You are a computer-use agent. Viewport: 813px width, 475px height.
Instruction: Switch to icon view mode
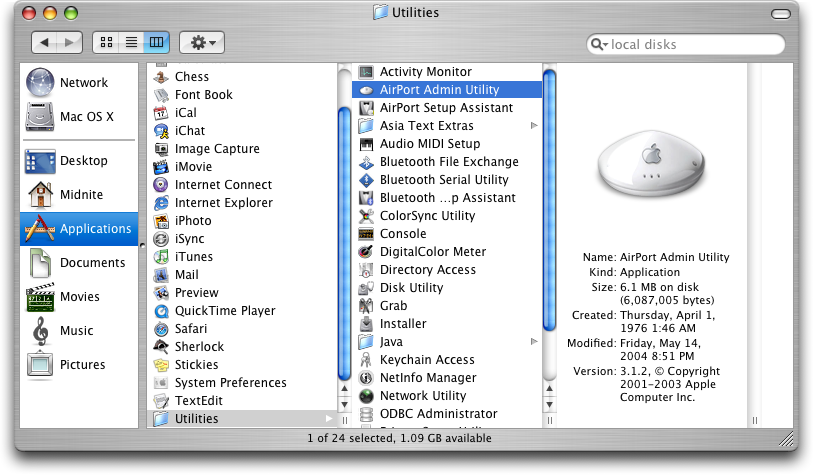tap(105, 43)
